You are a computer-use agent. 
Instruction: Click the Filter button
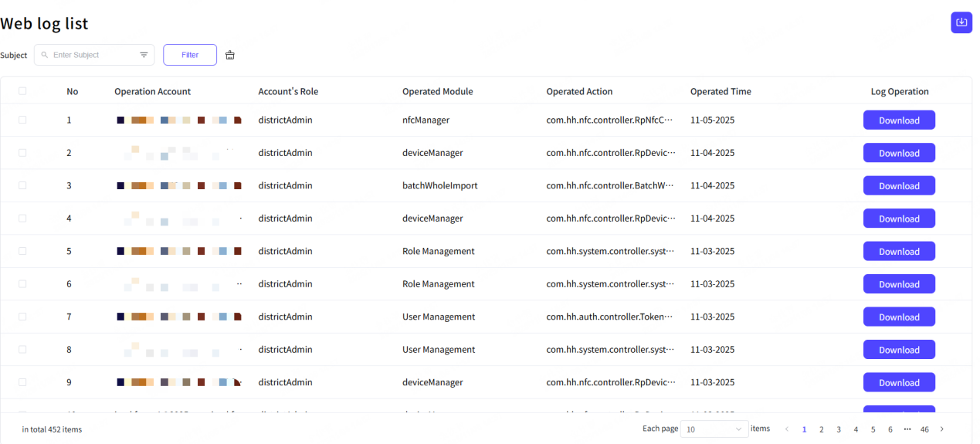[x=190, y=55]
